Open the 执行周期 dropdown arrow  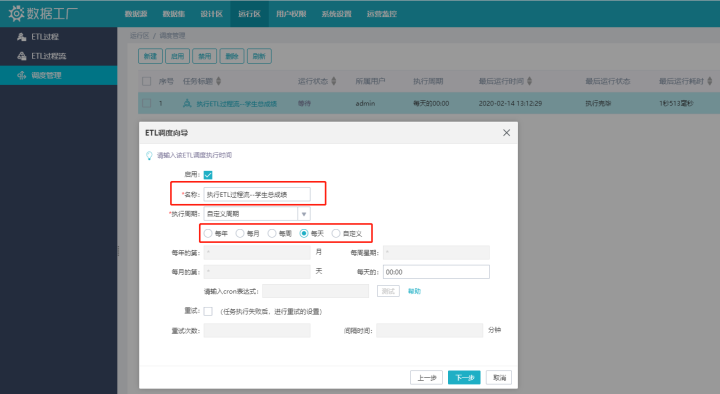click(304, 214)
